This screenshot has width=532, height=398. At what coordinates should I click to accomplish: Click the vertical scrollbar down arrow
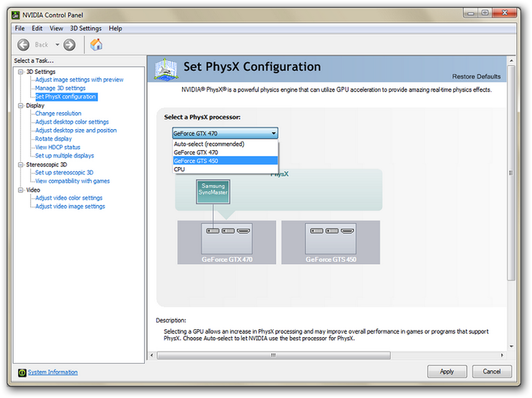click(x=511, y=346)
